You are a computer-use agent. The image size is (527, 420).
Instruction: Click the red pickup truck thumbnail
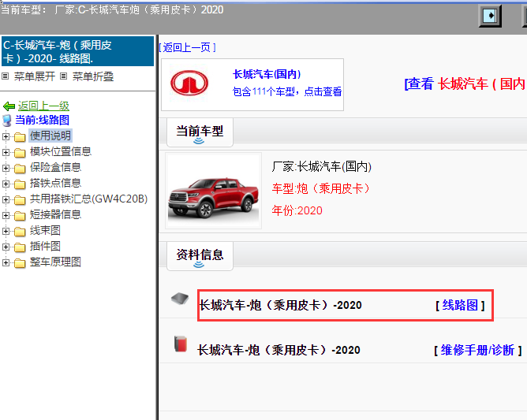tap(214, 191)
